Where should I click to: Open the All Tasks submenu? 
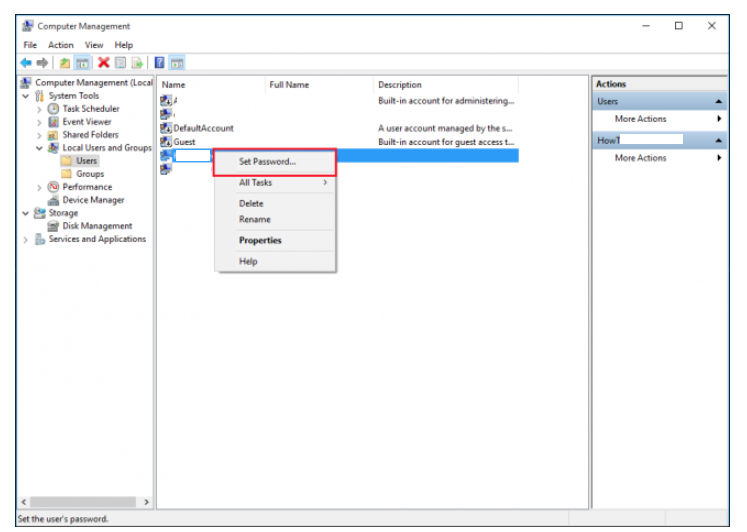(x=275, y=182)
